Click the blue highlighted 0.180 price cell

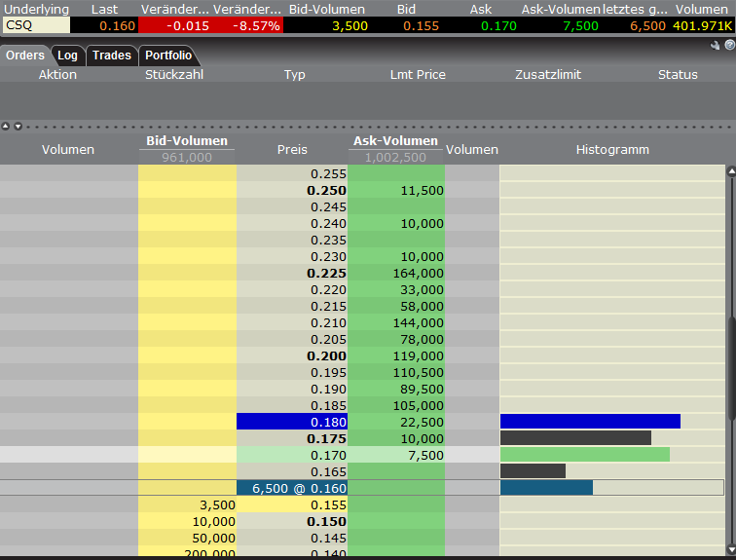tap(292, 421)
